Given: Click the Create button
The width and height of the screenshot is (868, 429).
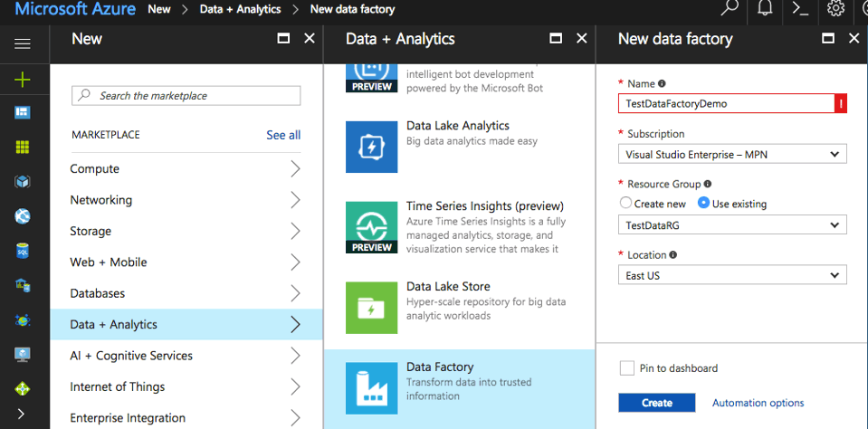Looking at the screenshot, I should [x=656, y=403].
